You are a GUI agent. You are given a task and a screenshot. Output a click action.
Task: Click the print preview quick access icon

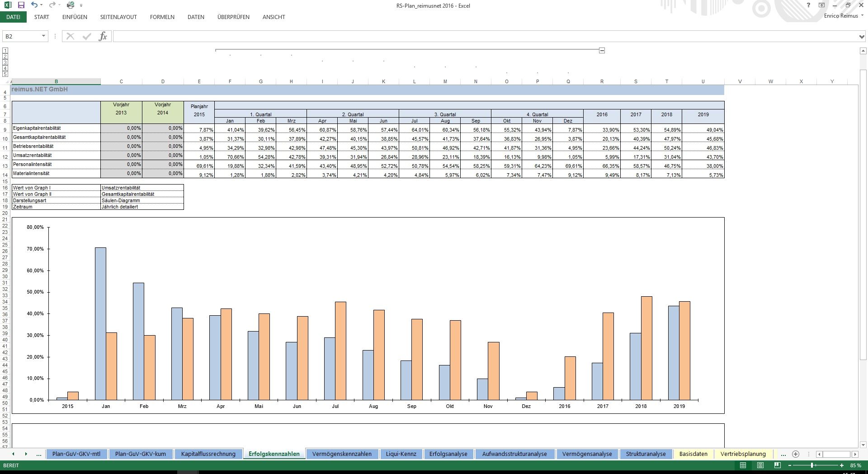pos(70,5)
